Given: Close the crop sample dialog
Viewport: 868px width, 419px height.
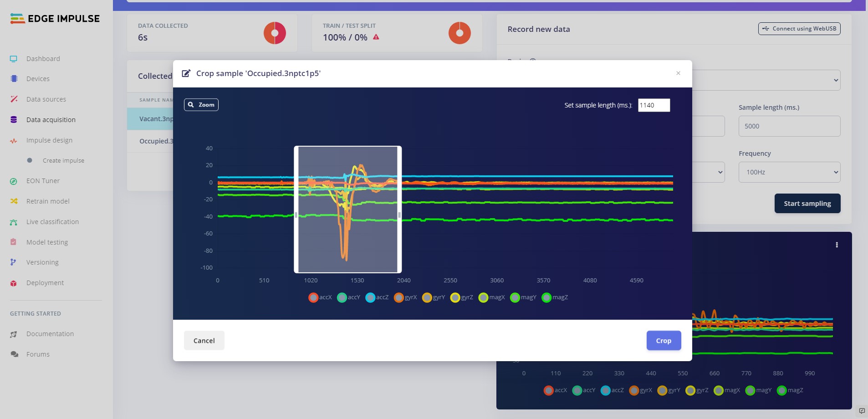Looking at the screenshot, I should tap(678, 73).
